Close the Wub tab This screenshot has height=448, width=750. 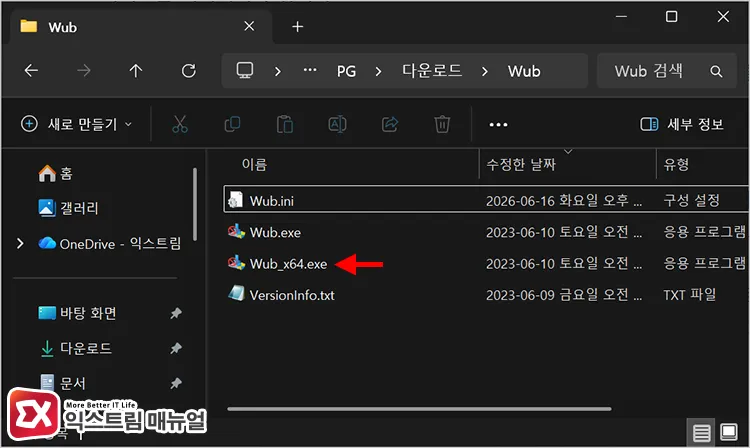249,26
